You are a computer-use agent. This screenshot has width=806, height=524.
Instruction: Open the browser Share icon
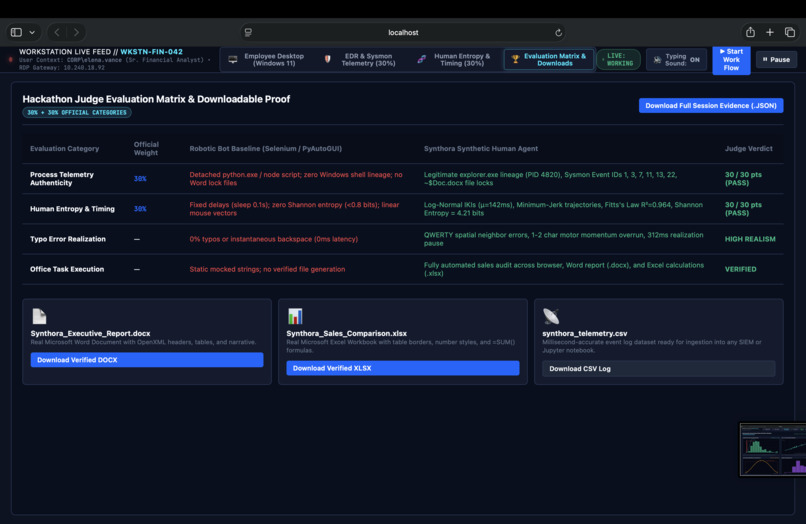[x=750, y=32]
